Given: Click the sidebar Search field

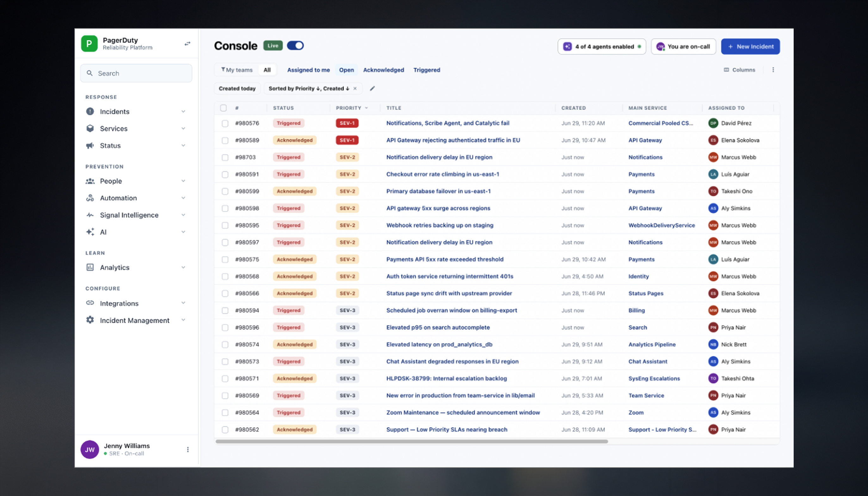Looking at the screenshot, I should (x=136, y=73).
